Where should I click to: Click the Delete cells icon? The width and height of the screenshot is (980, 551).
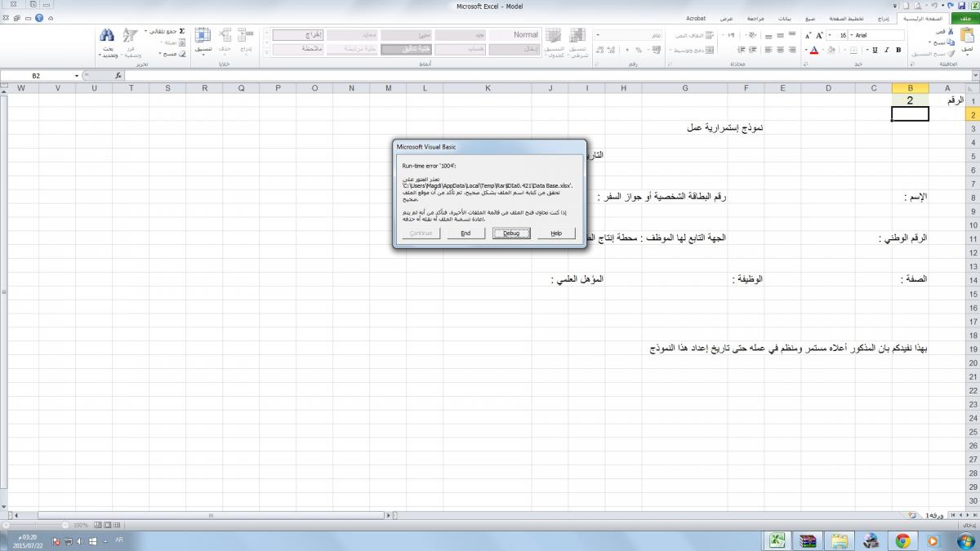tap(224, 36)
